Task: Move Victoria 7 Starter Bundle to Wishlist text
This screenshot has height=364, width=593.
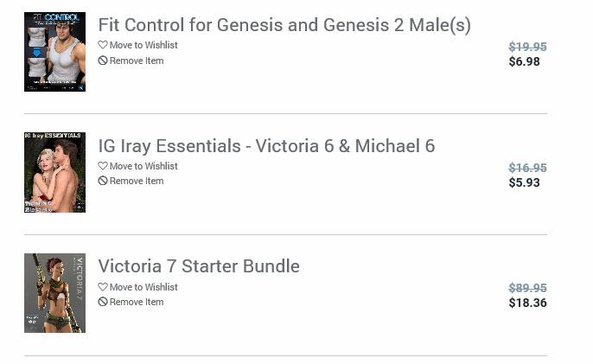Action: pyautogui.click(x=143, y=287)
